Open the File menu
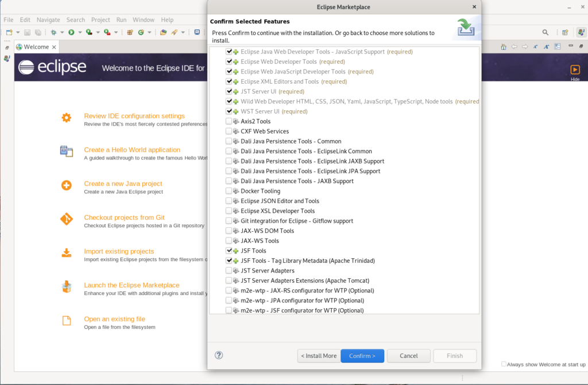This screenshot has height=385, width=588. coord(8,20)
